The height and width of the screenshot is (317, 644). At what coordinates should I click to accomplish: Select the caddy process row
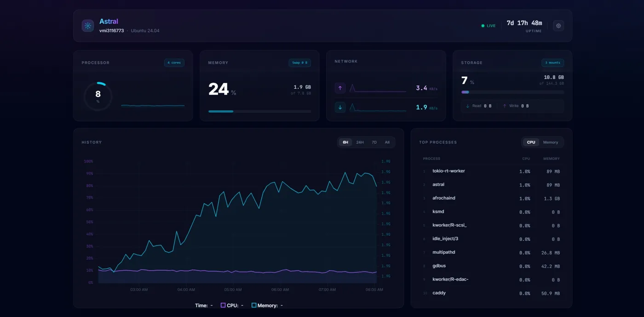point(491,293)
